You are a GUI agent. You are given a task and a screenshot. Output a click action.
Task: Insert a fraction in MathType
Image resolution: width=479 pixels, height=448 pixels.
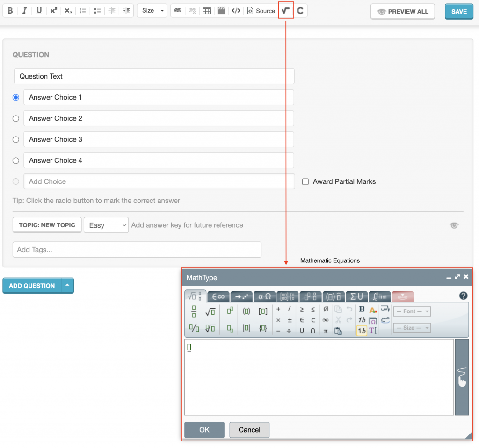[x=194, y=311]
